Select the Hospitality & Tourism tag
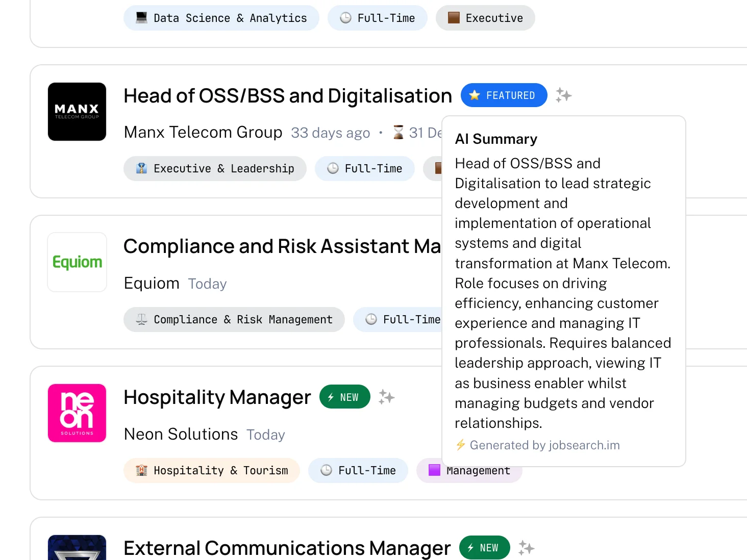This screenshot has height=560, width=747. [x=211, y=471]
